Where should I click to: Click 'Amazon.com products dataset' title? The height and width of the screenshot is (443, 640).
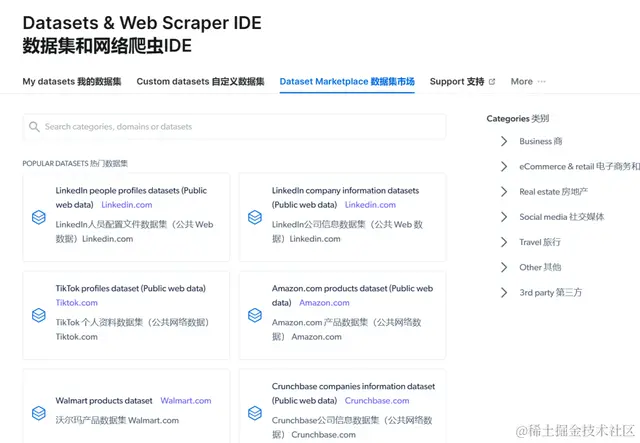(x=352, y=296)
